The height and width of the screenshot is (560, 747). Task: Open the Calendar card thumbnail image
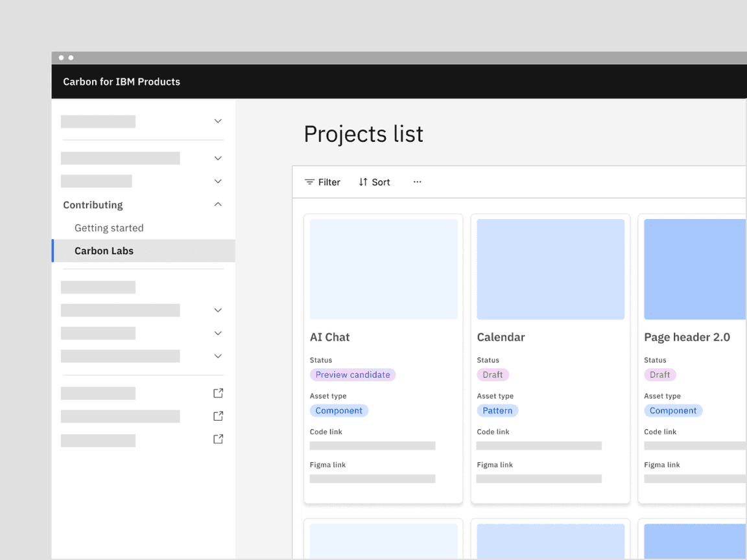(x=551, y=269)
